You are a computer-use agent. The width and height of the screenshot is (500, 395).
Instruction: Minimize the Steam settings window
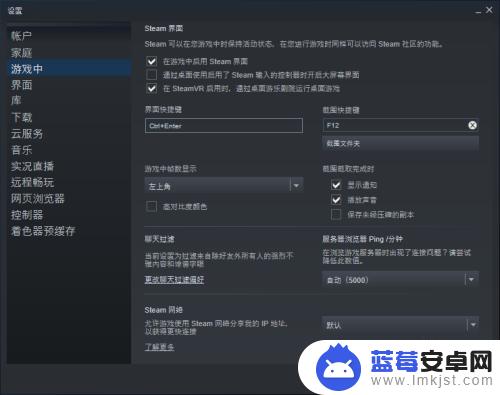pos(478,12)
